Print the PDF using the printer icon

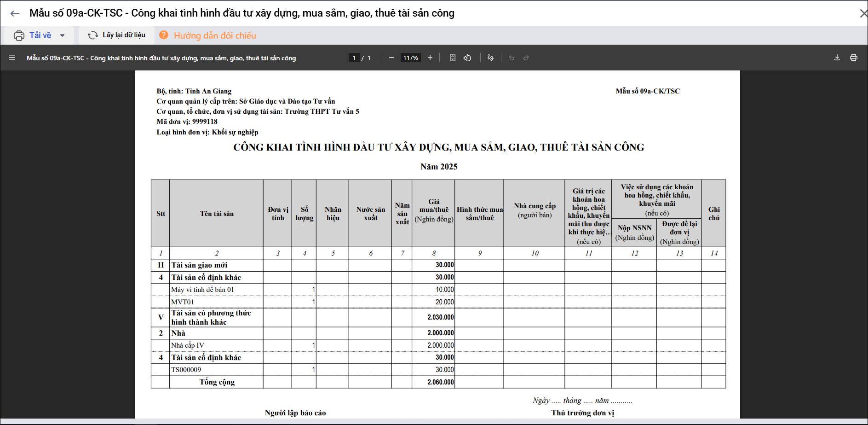854,58
